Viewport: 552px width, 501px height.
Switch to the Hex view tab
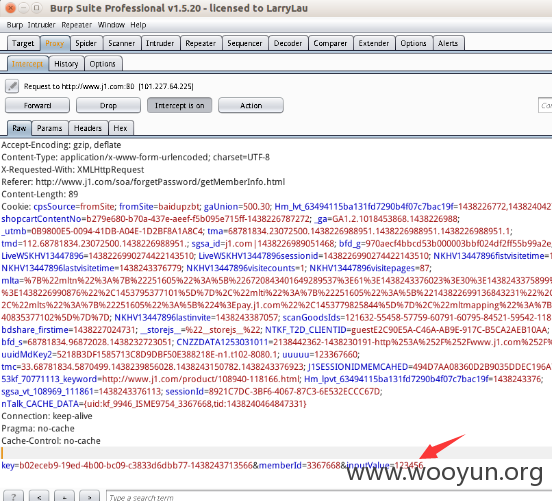[x=120, y=128]
